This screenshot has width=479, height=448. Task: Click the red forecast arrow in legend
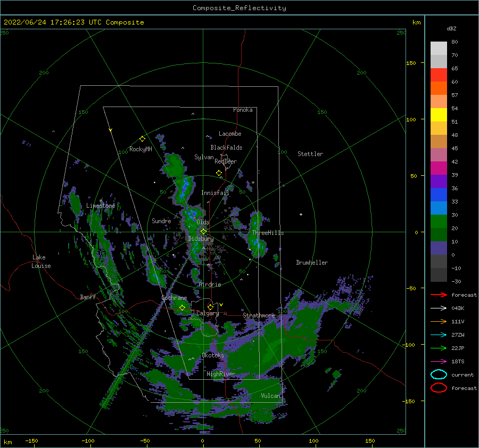click(x=439, y=295)
